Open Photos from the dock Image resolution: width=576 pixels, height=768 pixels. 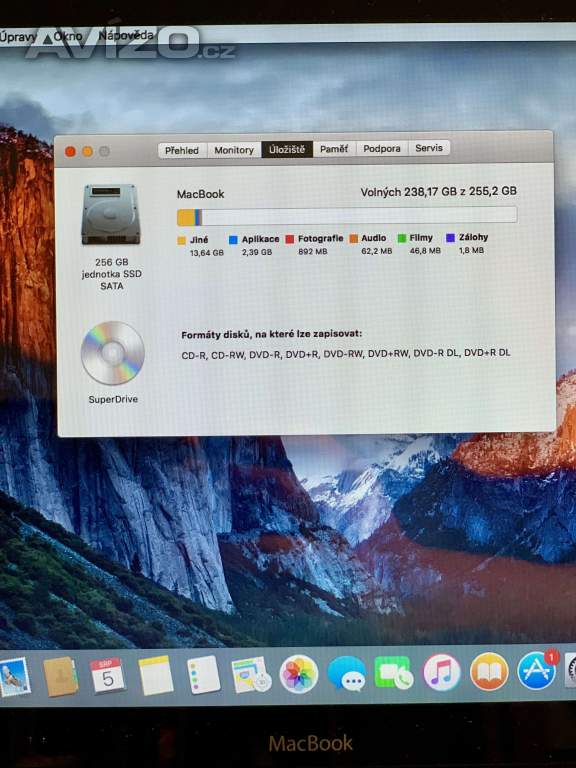click(x=298, y=674)
